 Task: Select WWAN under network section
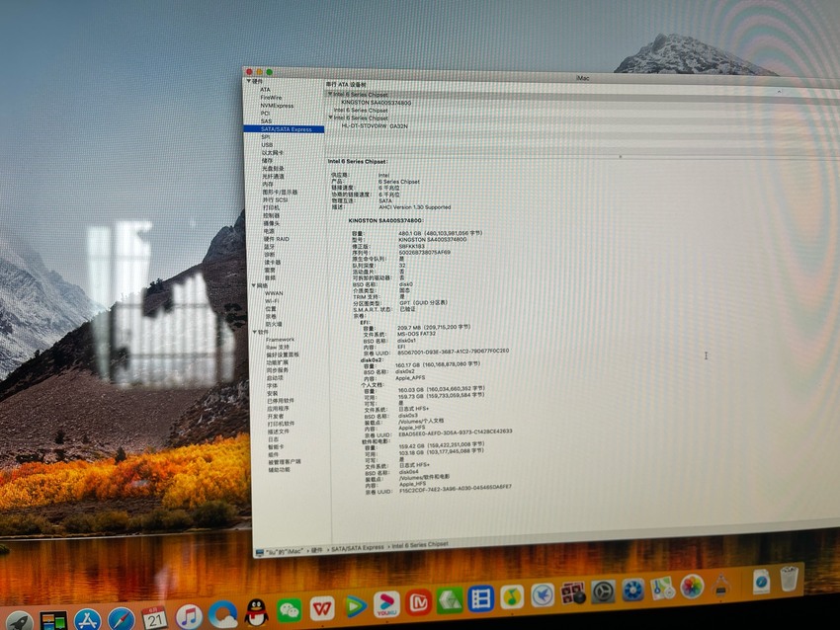[x=274, y=293]
